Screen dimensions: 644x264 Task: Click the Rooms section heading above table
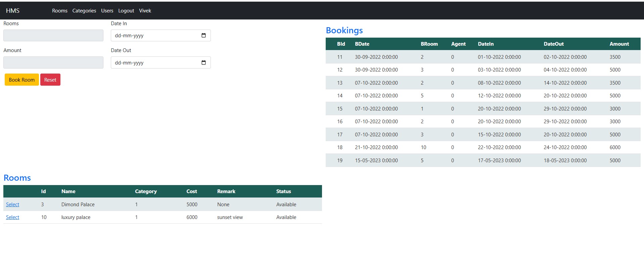[17, 178]
